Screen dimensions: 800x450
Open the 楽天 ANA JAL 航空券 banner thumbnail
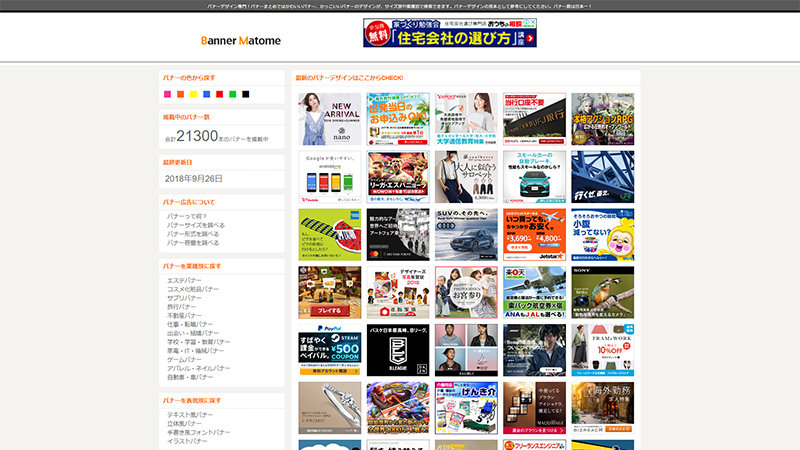534,292
